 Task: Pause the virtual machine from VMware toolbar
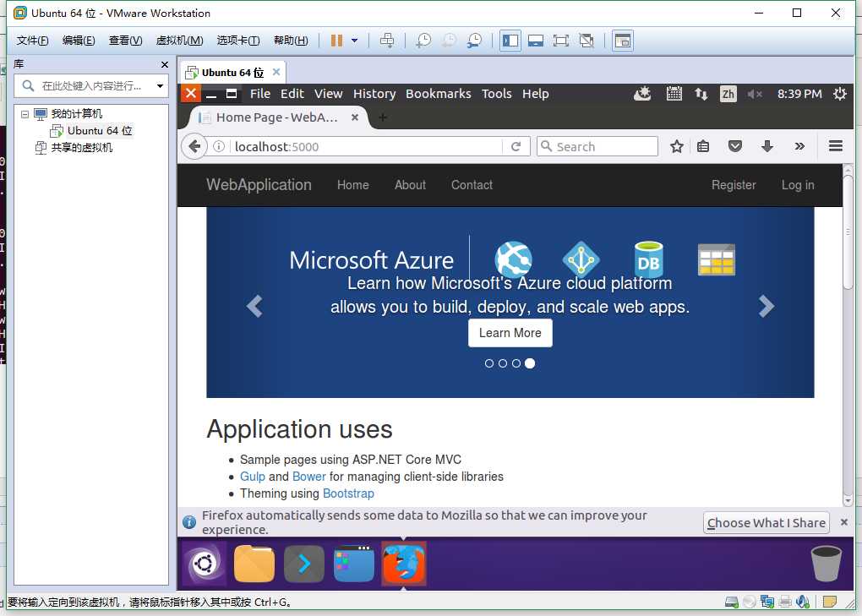(x=336, y=40)
